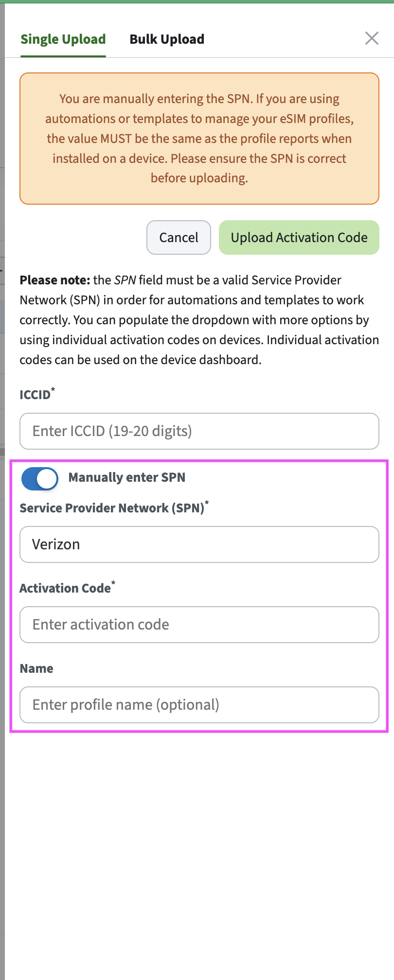Viewport: 394px width, 980px height.
Task: Focus the ICCID input field
Action: tap(199, 431)
